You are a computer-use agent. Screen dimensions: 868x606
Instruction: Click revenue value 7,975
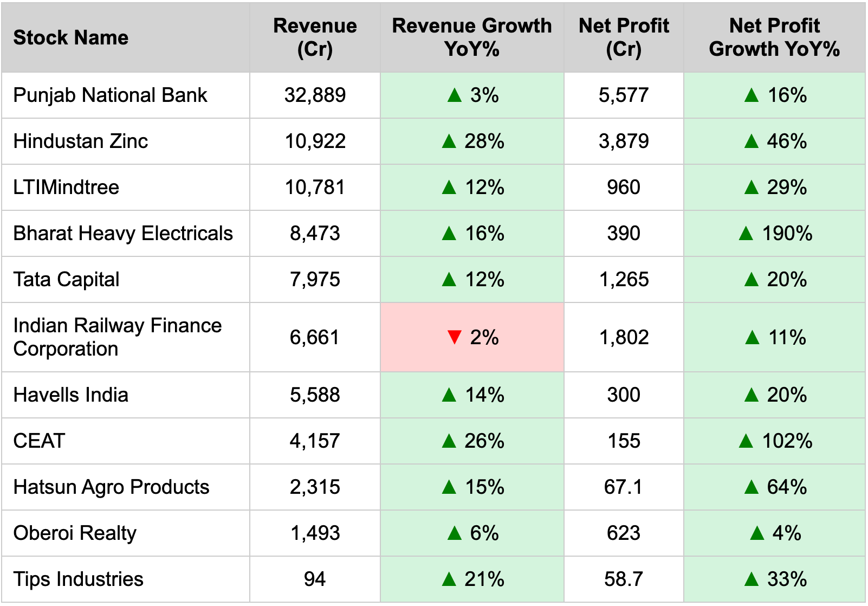point(315,280)
